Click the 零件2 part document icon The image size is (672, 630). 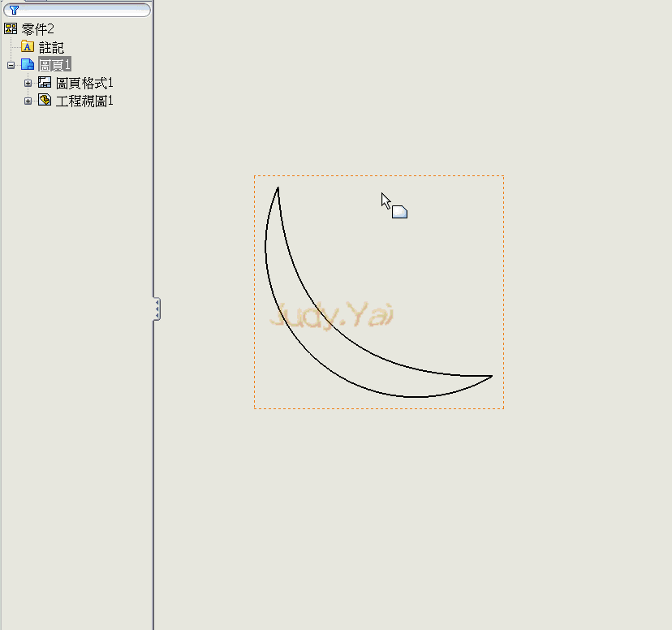coord(11,28)
